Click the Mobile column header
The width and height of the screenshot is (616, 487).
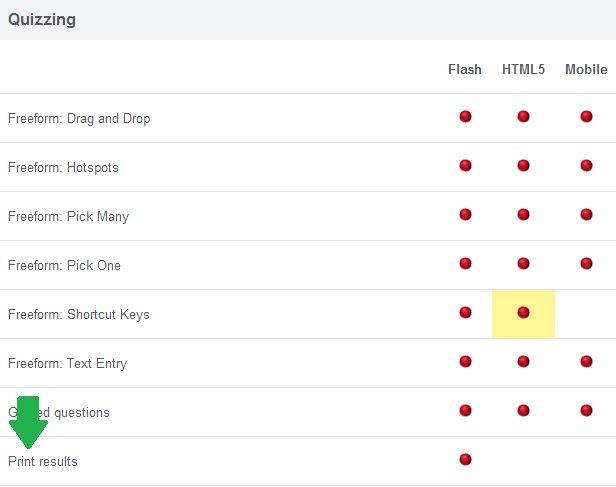[586, 69]
